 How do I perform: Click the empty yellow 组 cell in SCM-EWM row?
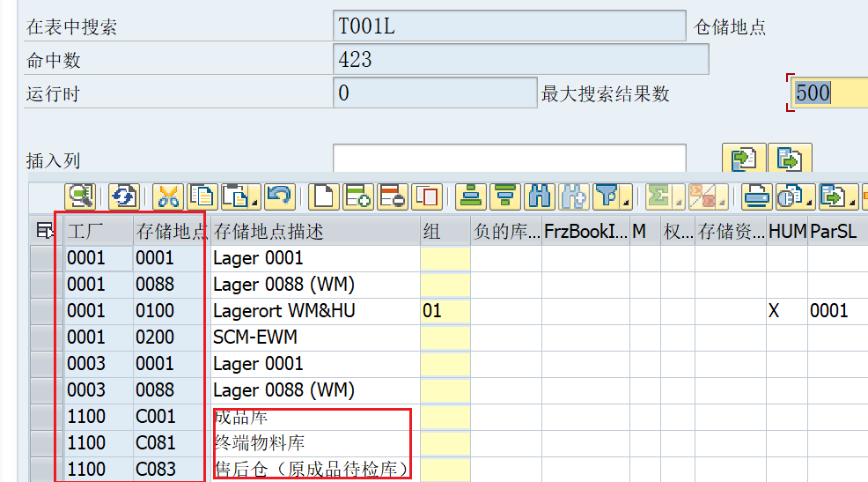(445, 337)
